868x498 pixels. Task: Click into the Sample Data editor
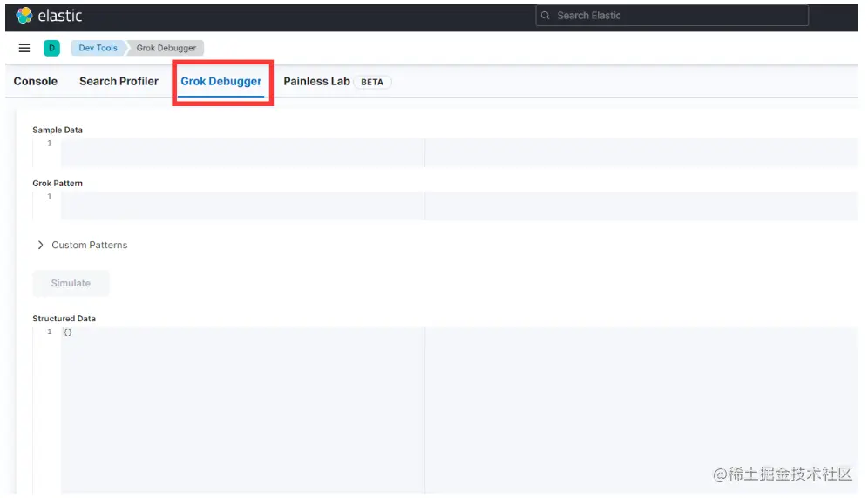tap(458, 152)
